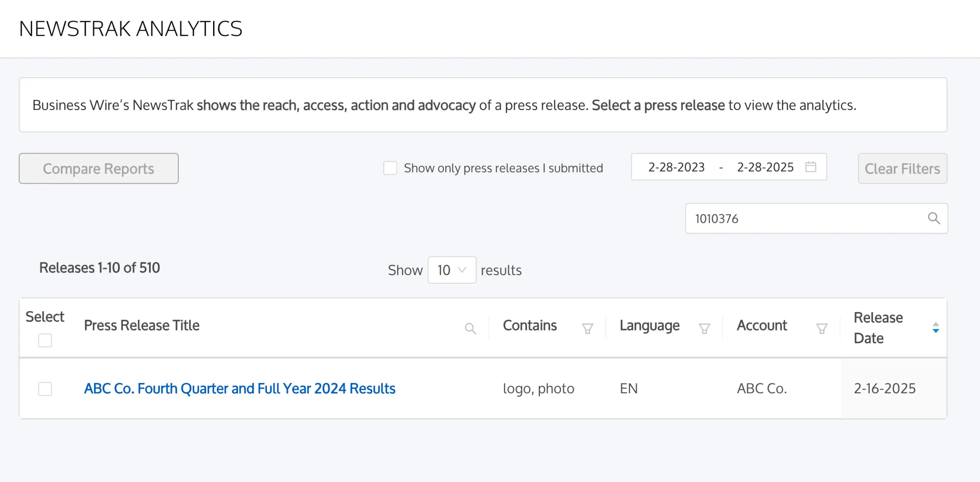This screenshot has height=482, width=980.
Task: Click the Compare Reports button
Action: coord(98,168)
